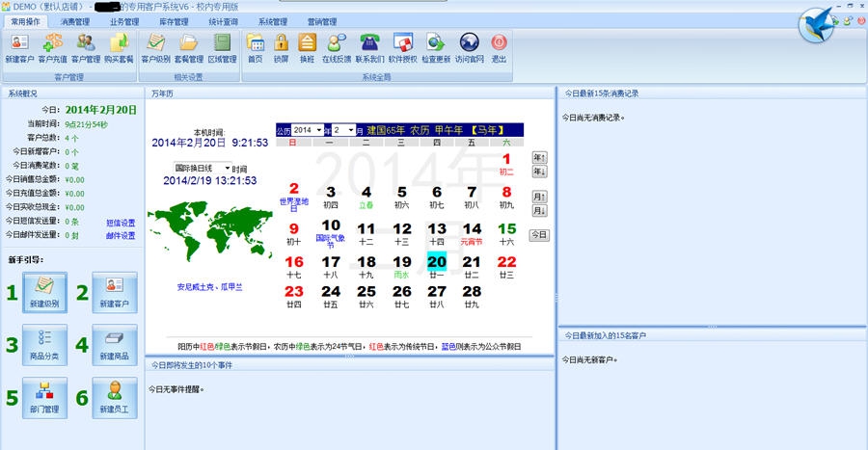Click the 今日尚无新客户 message
868x450 pixels.
click(589, 359)
